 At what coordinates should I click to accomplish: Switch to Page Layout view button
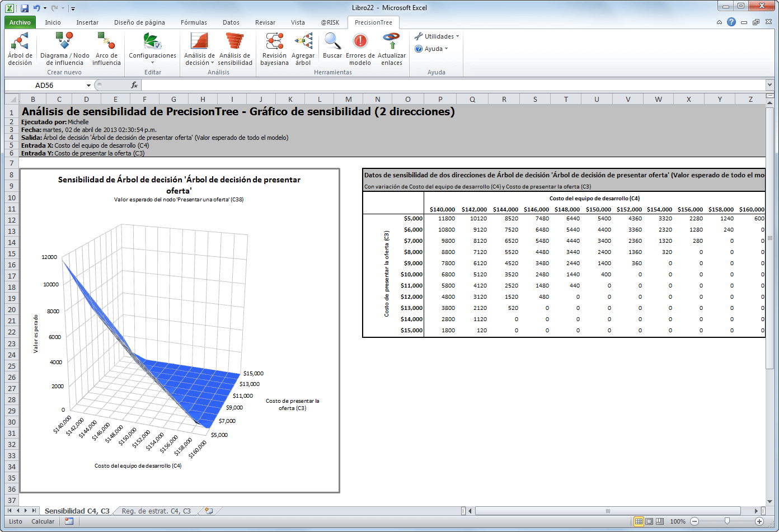[x=649, y=521]
